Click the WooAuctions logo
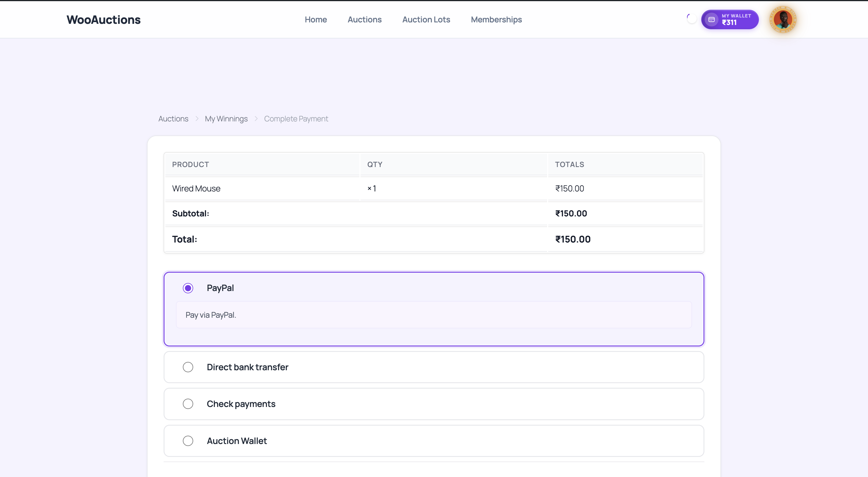 click(103, 19)
